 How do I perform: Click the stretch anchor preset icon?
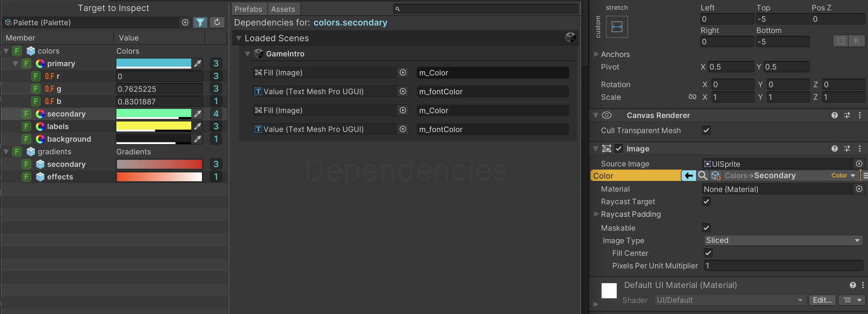pos(617,27)
